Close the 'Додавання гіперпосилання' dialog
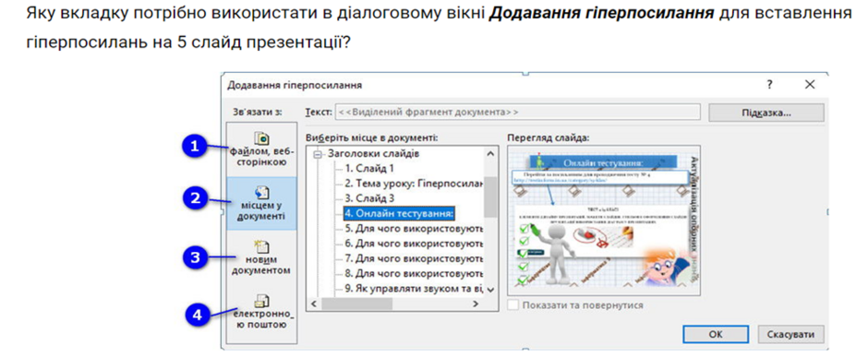Screen dimensions: 868x358 (810, 85)
